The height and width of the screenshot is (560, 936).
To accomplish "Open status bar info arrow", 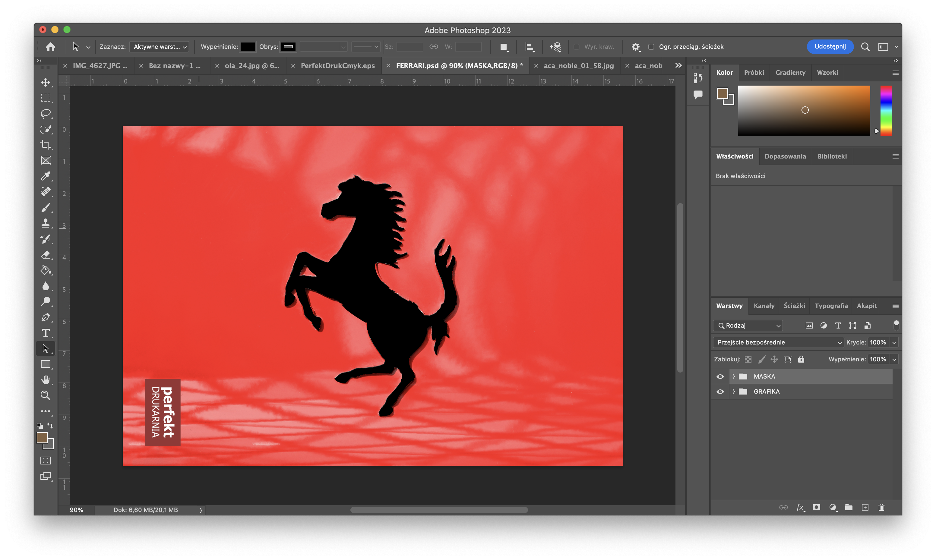I will point(201,510).
